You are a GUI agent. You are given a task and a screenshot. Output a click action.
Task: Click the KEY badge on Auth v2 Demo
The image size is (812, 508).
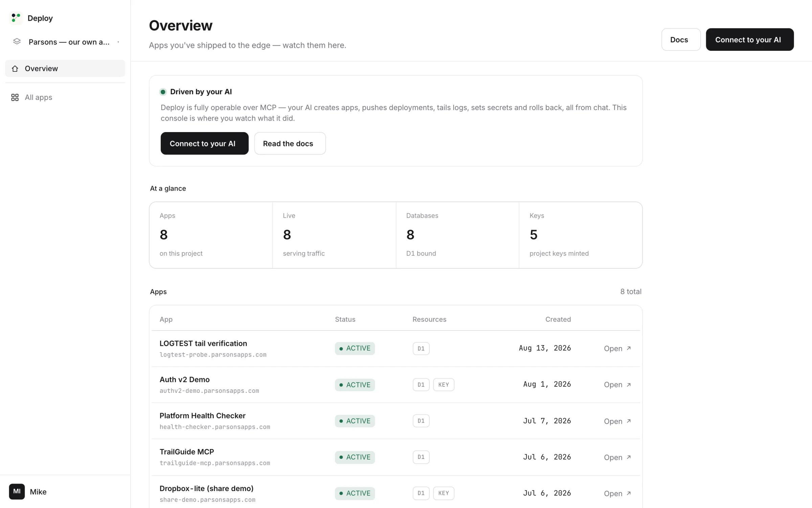(444, 385)
